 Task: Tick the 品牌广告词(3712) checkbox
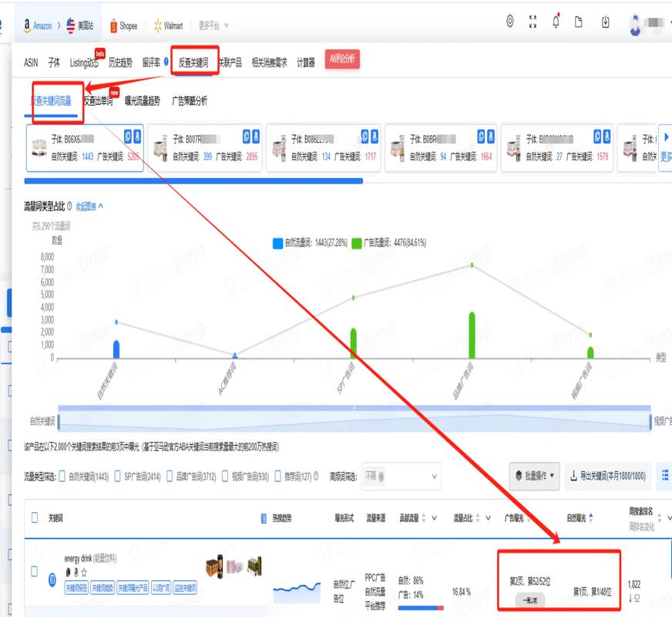(x=170, y=477)
